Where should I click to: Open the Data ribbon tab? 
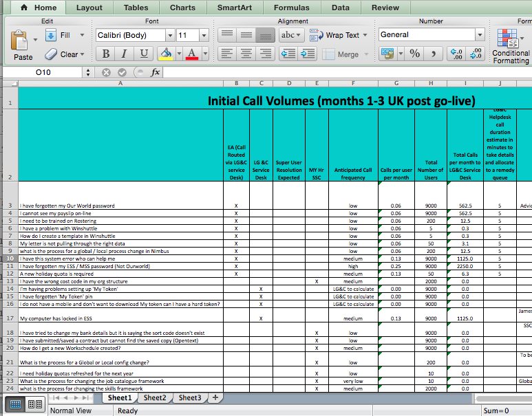tap(340, 8)
